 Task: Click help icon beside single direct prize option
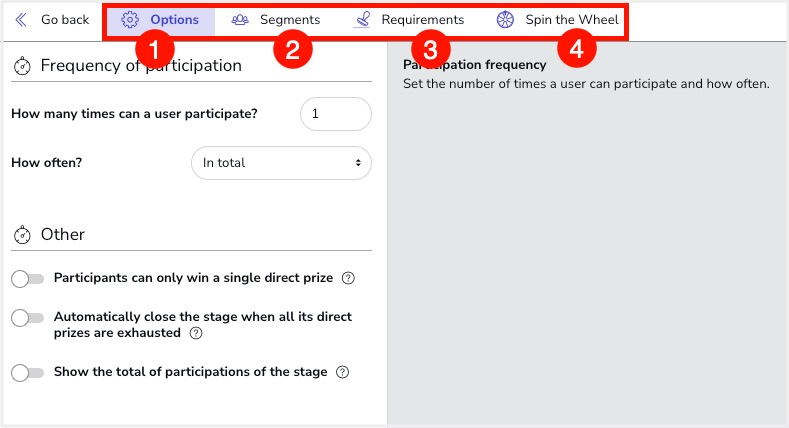pyautogui.click(x=348, y=278)
